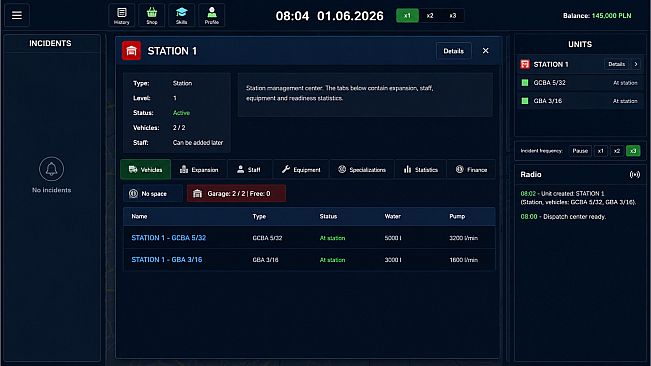
Task: Expand the GCBA 5/32 unit row
Action: coord(580,83)
